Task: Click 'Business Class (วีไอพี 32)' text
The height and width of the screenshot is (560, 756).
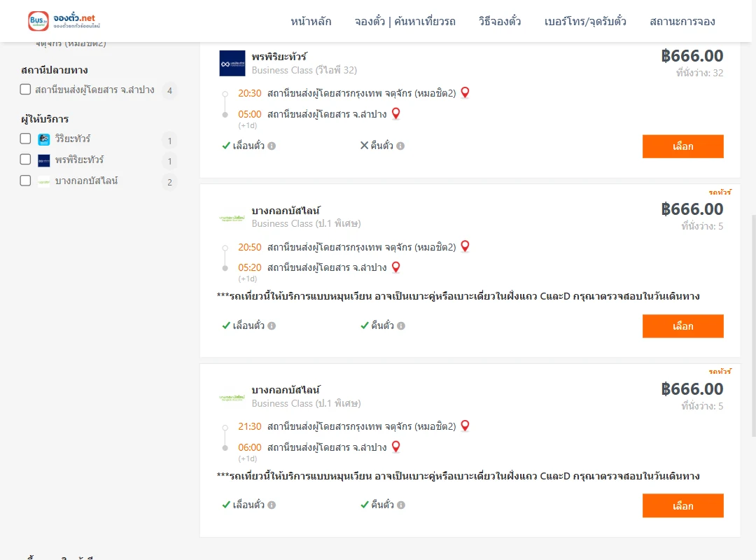Action: [x=304, y=71]
